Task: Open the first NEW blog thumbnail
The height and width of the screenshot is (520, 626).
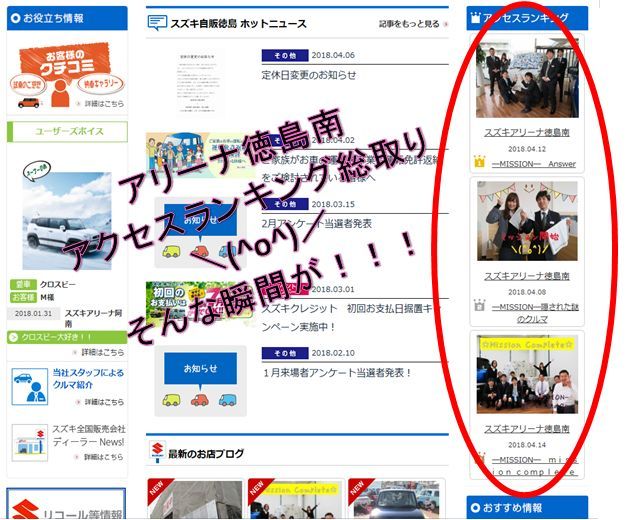Action: pos(195,499)
